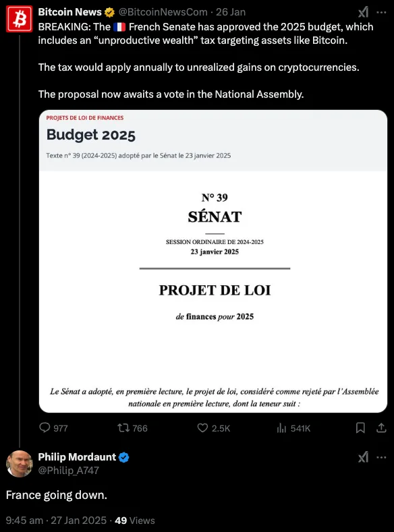Reply to the Bitcoin News tweet
The height and width of the screenshot is (532, 394).
click(53, 428)
